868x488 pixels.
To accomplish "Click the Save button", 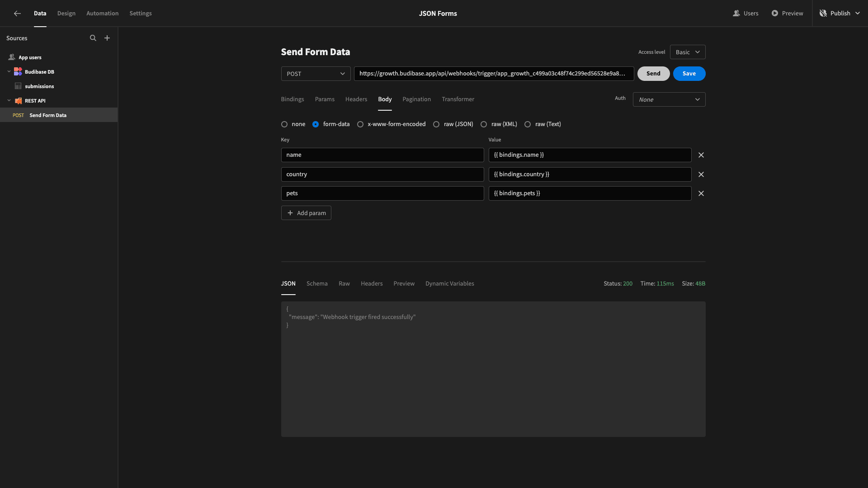I will 689,74.
